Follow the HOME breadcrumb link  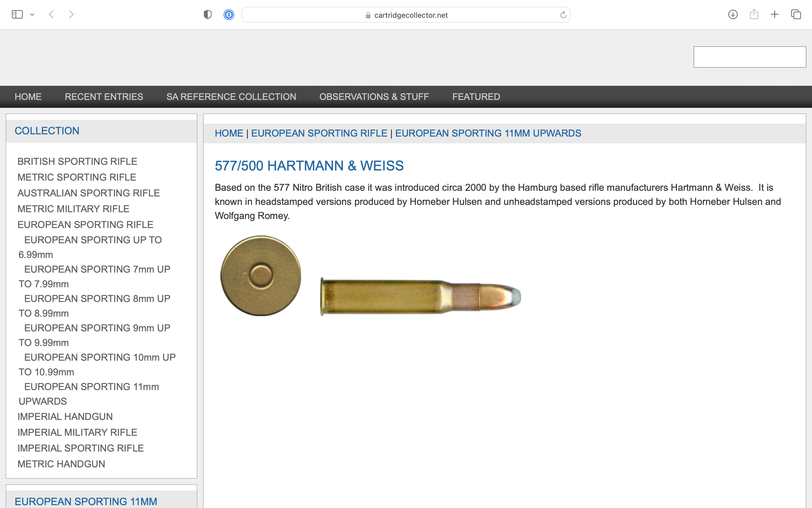229,133
